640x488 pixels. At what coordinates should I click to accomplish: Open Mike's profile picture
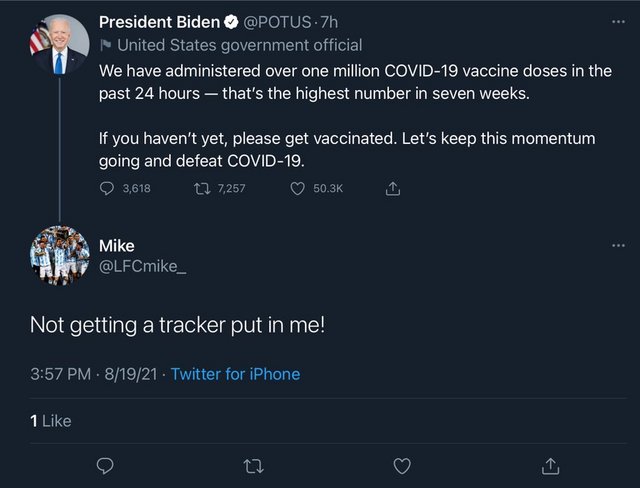[x=59, y=256]
